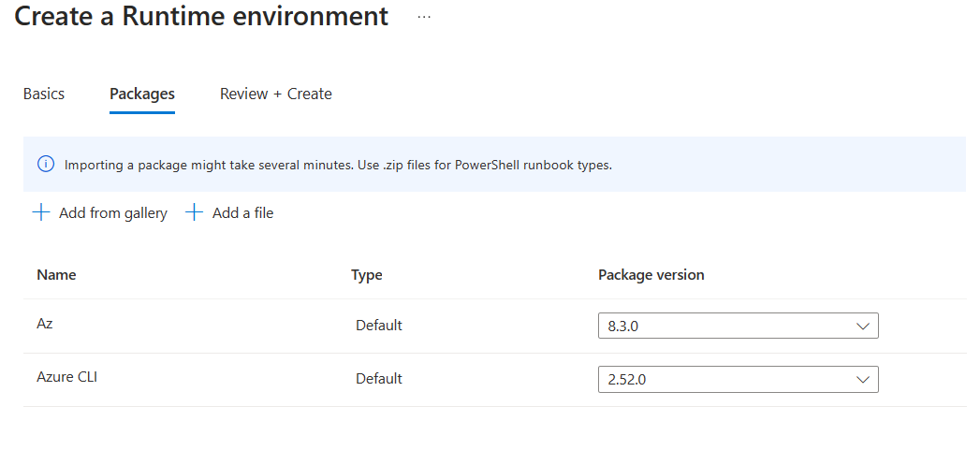Image resolution: width=980 pixels, height=450 pixels.
Task: Switch to the Basics tab
Action: tap(44, 94)
